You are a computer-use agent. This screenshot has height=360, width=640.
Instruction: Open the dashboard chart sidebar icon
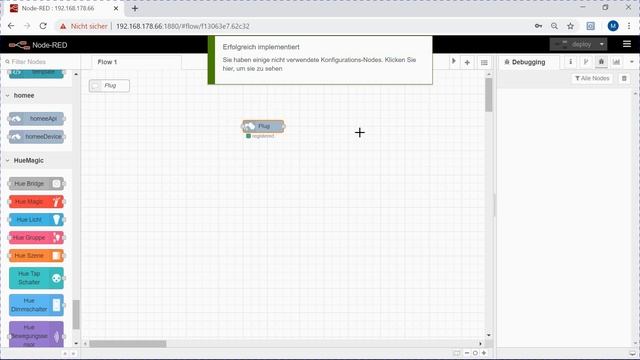click(x=616, y=62)
